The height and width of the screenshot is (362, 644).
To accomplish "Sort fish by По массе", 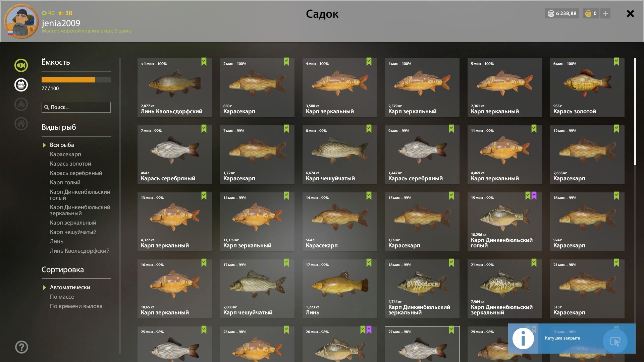I will click(x=62, y=297).
